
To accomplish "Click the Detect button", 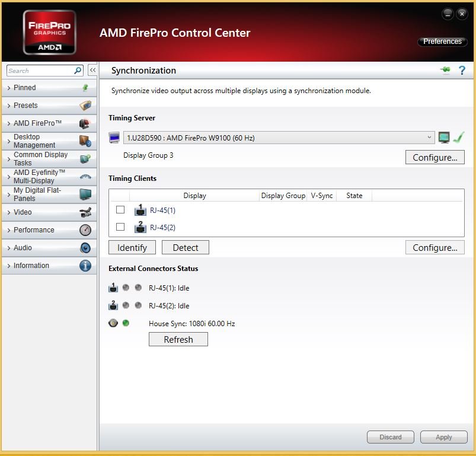I will tap(185, 247).
